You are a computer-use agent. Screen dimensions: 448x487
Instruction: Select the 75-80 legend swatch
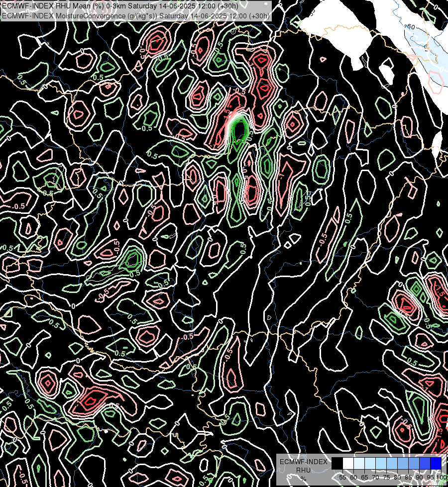click(x=392, y=464)
